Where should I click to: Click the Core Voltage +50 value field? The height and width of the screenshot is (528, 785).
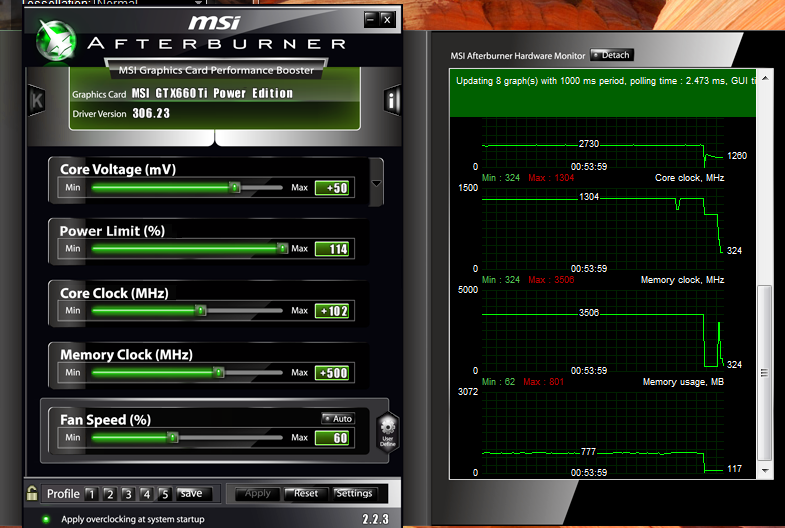332,188
